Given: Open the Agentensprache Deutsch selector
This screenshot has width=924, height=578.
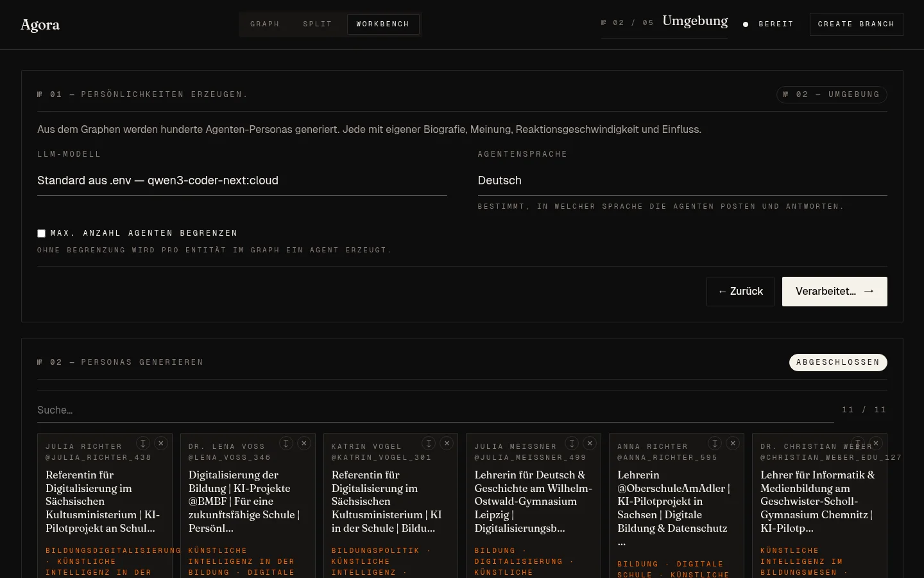Looking at the screenshot, I should point(682,180).
